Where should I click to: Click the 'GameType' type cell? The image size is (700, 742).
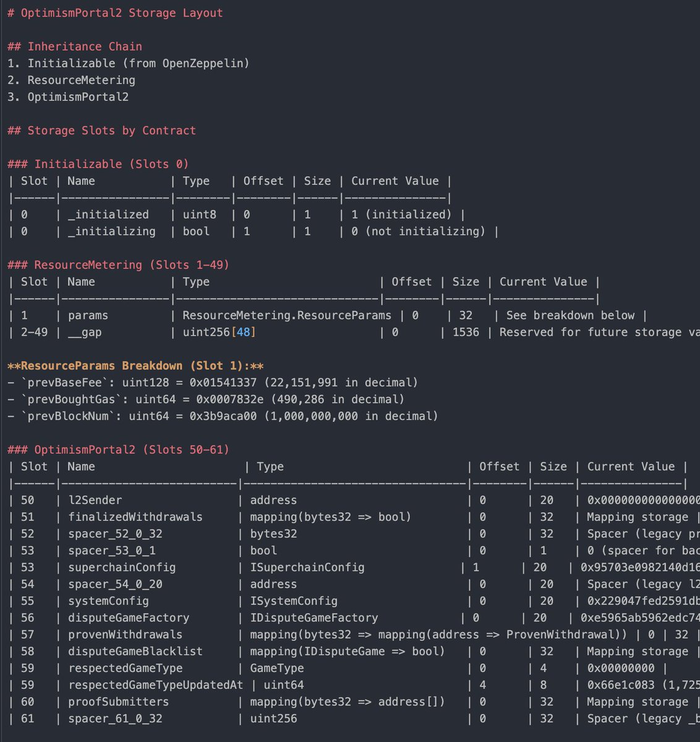[276, 668]
